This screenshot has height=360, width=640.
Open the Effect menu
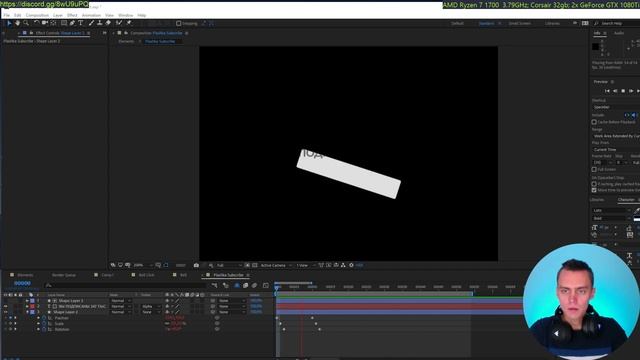coord(72,15)
